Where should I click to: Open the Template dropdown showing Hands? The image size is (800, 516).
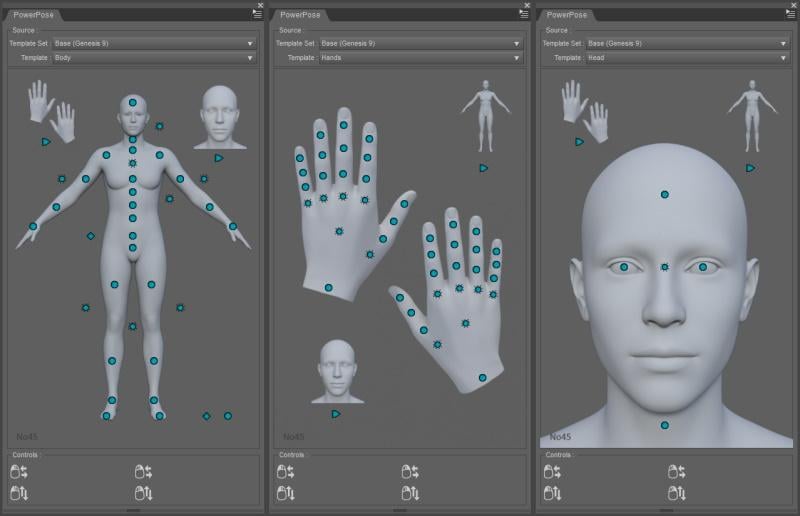(420, 58)
